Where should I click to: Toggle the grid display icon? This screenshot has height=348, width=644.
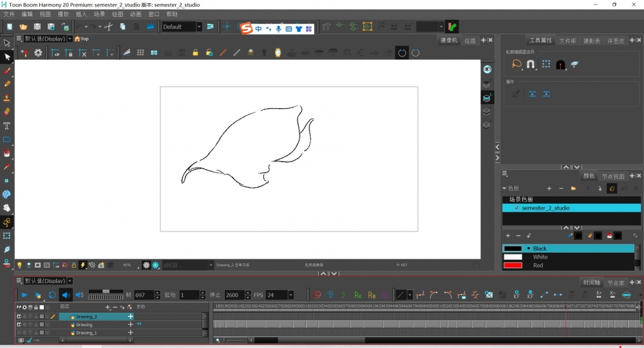(x=140, y=53)
